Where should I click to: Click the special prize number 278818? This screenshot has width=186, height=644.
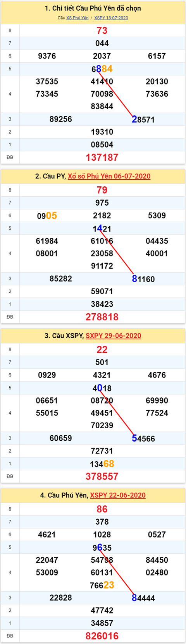102,317
